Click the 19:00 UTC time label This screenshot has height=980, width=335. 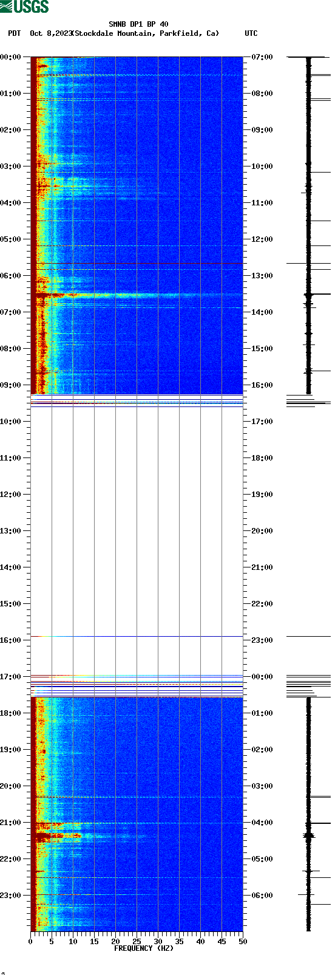[x=262, y=495]
